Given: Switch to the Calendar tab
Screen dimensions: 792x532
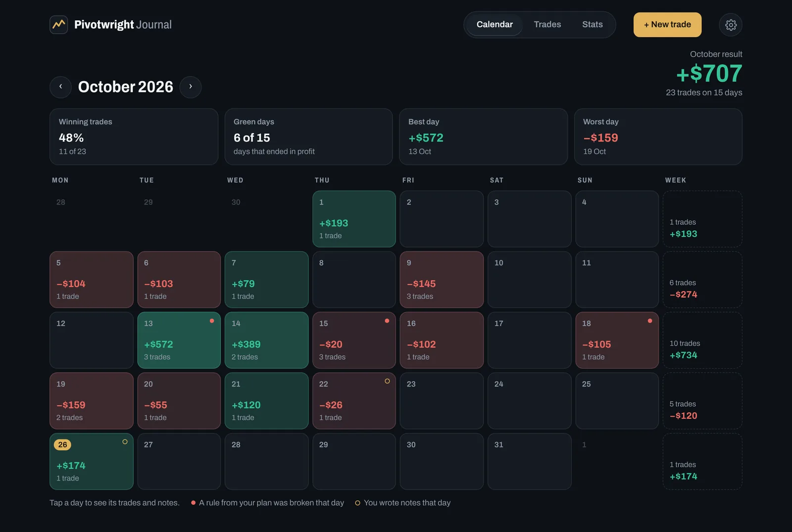Looking at the screenshot, I should 495,24.
